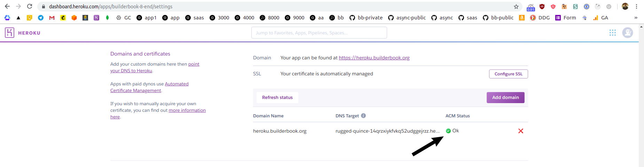Remove the heroku.builderbook.org domain with the red X
This screenshot has width=644, height=167.
tap(521, 131)
